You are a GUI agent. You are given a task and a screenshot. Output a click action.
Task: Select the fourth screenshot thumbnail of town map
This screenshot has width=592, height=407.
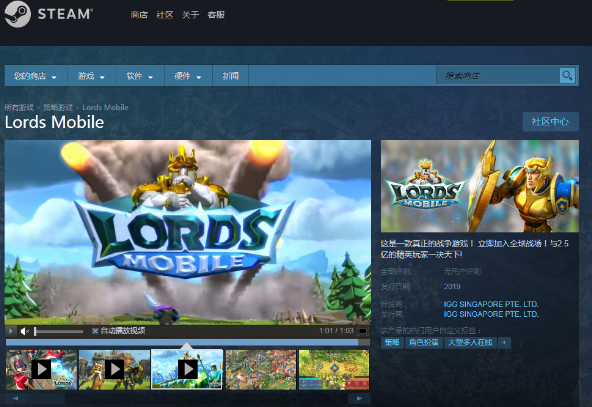[x=261, y=370]
